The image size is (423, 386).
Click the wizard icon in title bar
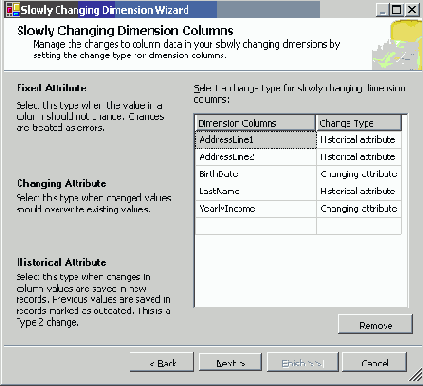tap(13, 9)
